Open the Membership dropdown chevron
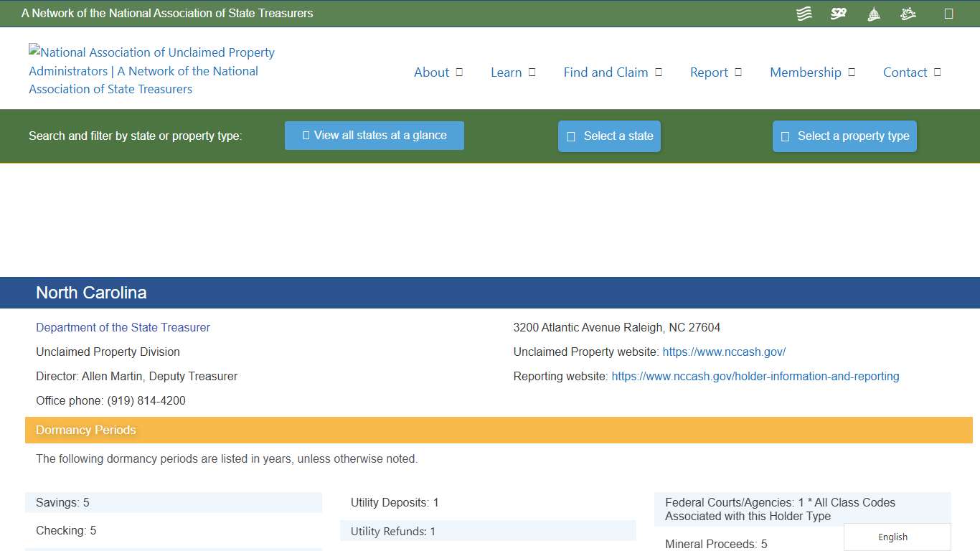 point(852,72)
